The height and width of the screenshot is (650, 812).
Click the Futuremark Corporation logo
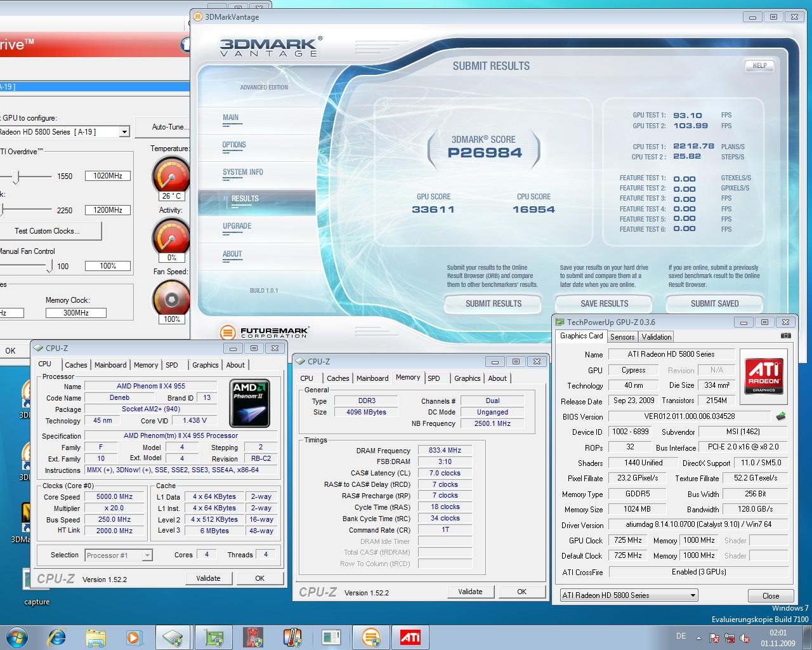pos(264,332)
